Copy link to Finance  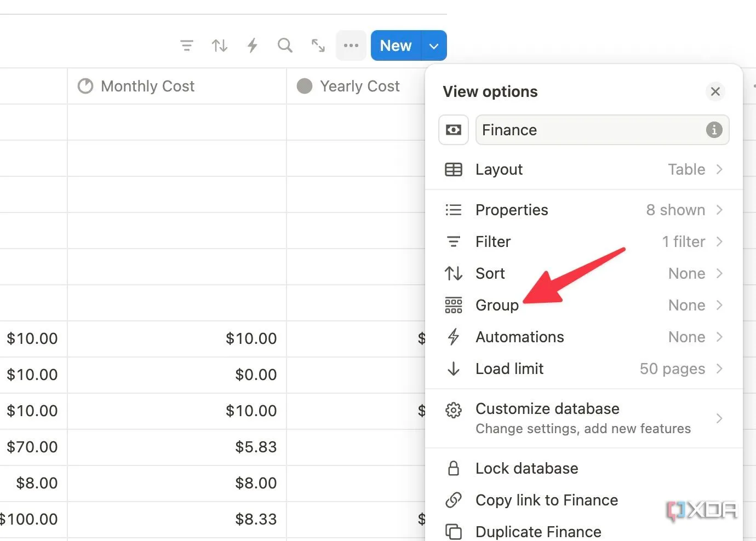pos(546,500)
